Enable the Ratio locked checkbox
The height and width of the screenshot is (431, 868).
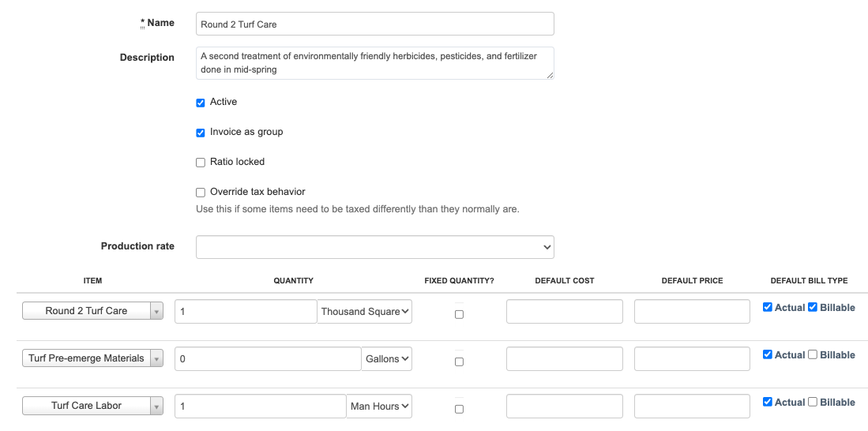201,163
